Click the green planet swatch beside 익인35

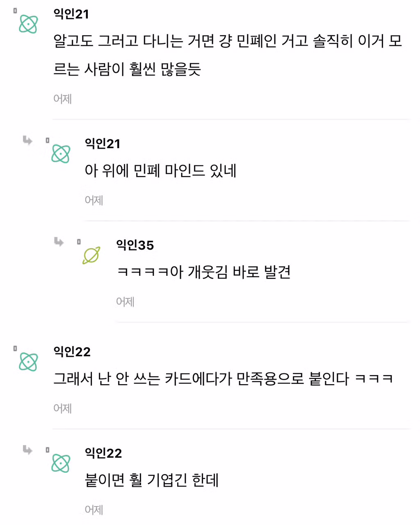click(x=91, y=255)
